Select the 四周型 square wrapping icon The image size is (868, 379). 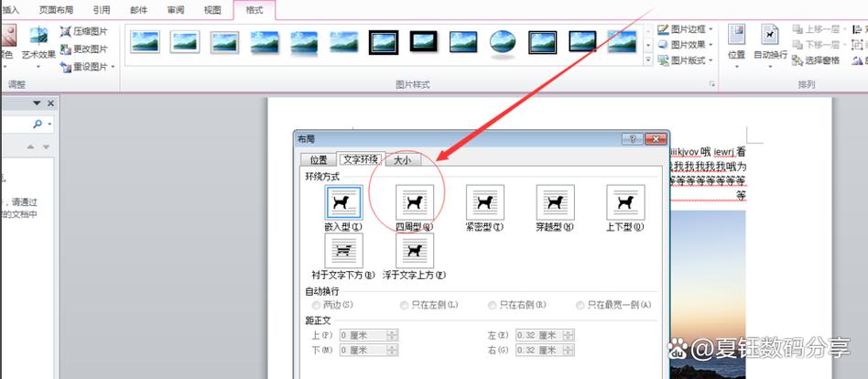[415, 202]
